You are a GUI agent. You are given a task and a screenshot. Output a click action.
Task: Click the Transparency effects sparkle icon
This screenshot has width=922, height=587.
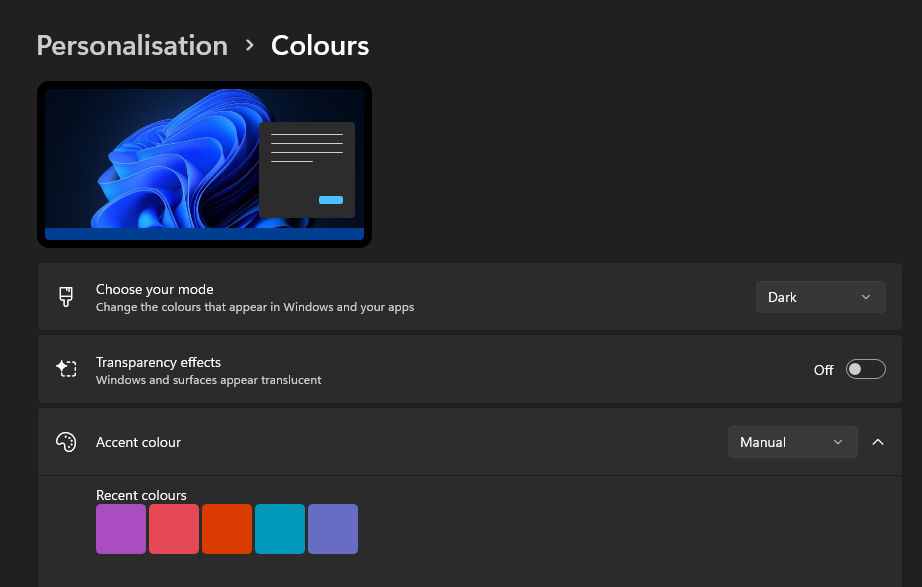click(x=66, y=369)
